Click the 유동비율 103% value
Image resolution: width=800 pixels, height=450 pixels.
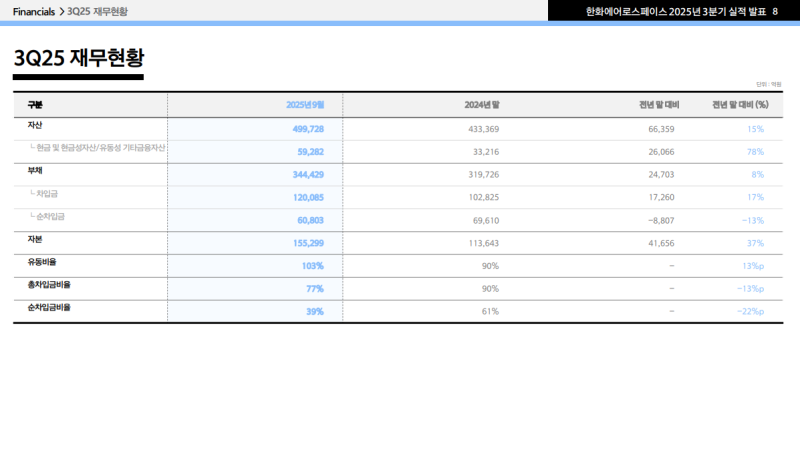pyautogui.click(x=313, y=266)
